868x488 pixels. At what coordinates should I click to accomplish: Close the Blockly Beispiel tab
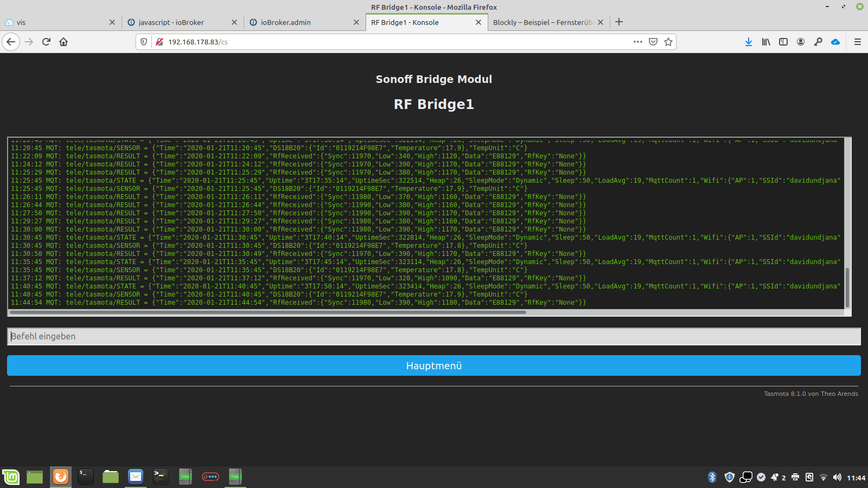[601, 22]
